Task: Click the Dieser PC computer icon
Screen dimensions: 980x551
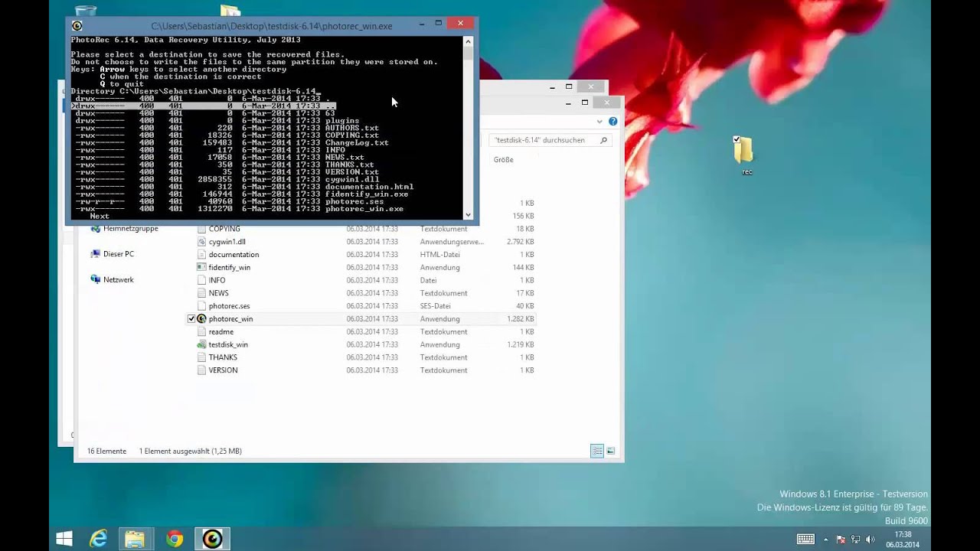Action: pyautogui.click(x=96, y=253)
